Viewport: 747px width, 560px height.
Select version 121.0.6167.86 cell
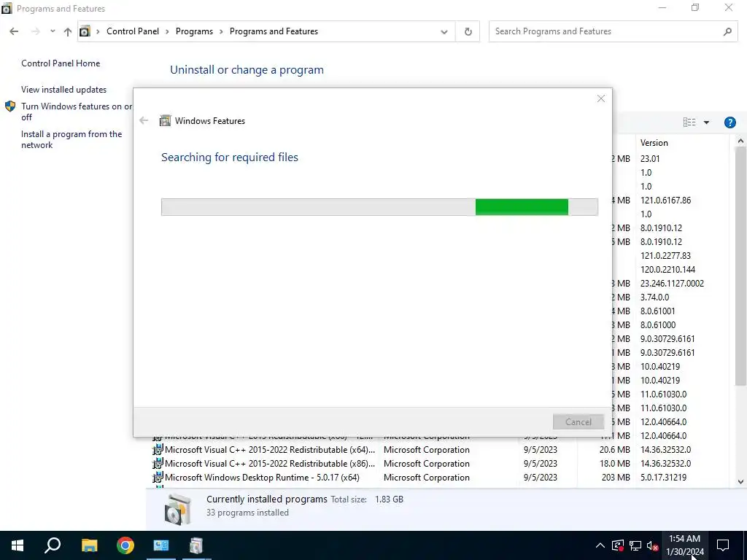click(x=665, y=201)
